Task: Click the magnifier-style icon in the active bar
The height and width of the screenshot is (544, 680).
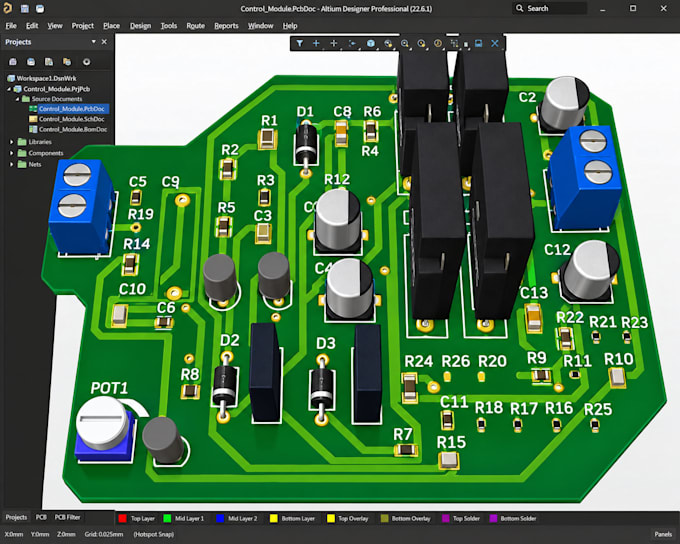Action: pyautogui.click(x=405, y=43)
